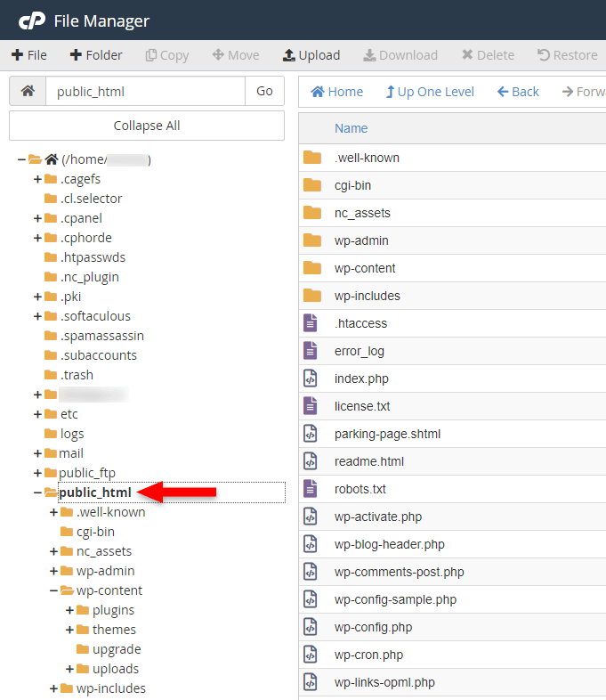Expand the themes folder node
This screenshot has height=700, width=606.
coord(69,630)
